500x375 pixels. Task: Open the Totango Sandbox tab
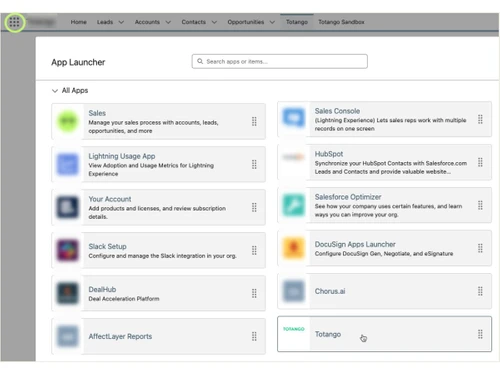coord(341,22)
